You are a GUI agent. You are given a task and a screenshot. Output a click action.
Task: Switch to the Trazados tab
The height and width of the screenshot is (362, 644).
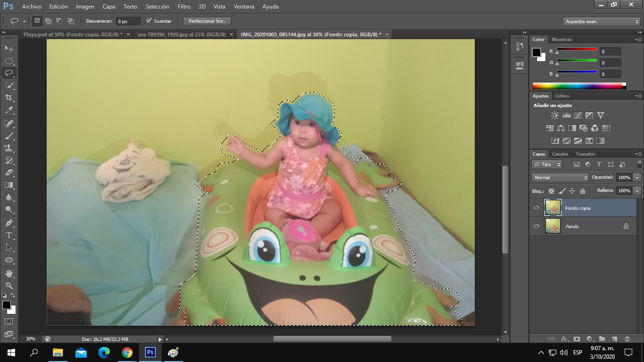[x=585, y=154]
